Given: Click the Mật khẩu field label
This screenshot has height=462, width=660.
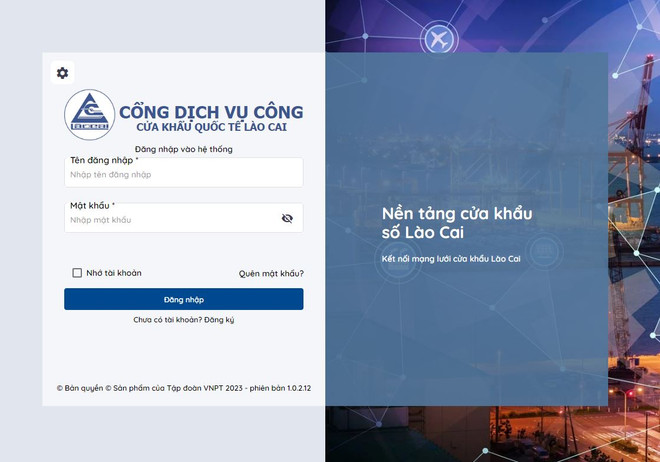Looking at the screenshot, I should coord(91,205).
